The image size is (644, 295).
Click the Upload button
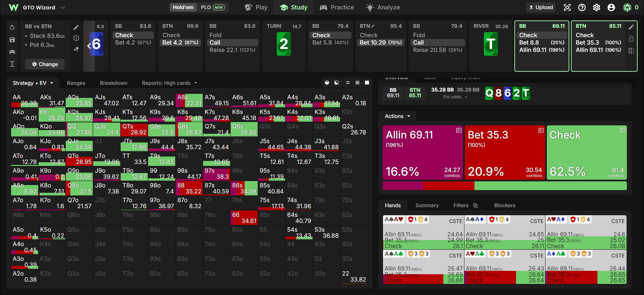(x=541, y=7)
